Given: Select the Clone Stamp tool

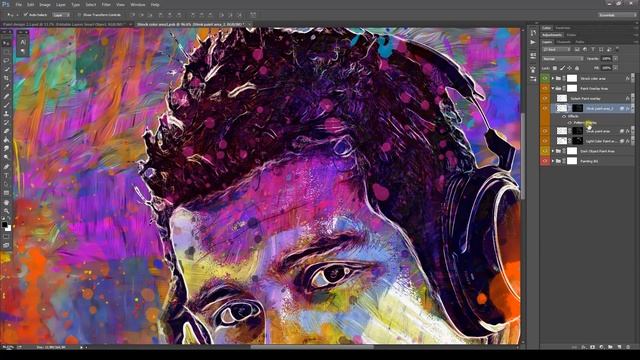Looking at the screenshot, I should [x=6, y=113].
